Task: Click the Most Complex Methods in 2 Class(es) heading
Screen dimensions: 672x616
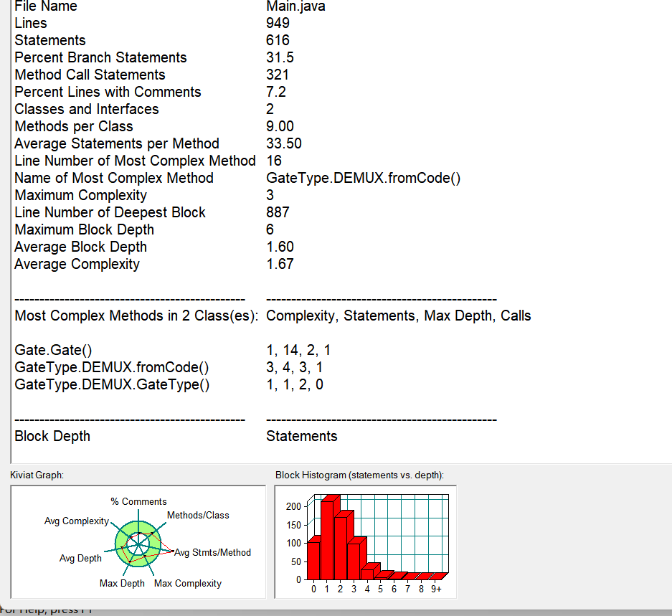Action: (136, 316)
